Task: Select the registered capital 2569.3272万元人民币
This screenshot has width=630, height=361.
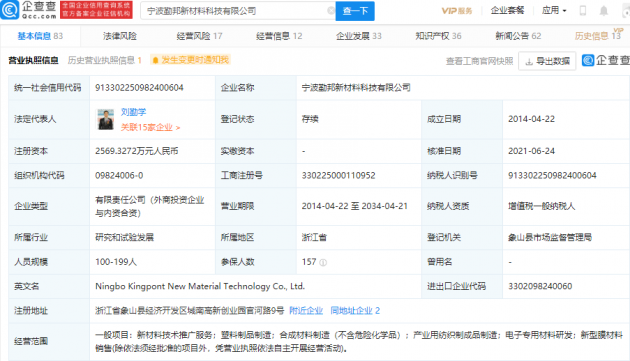Action: point(137,151)
